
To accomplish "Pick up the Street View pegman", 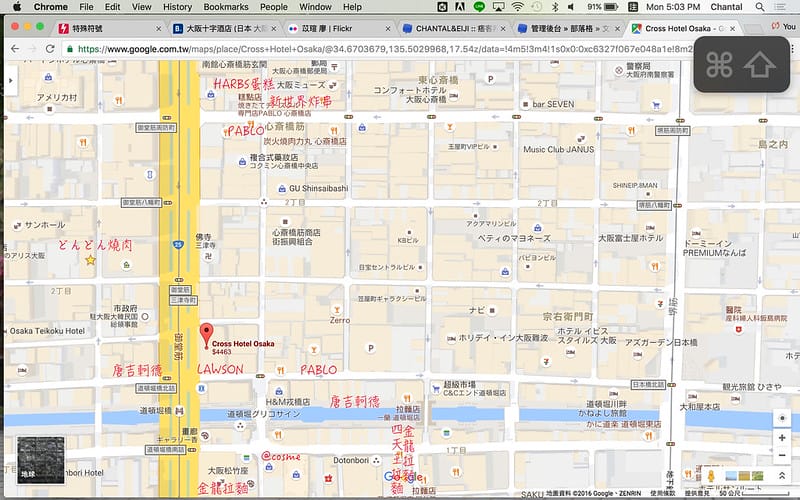I will point(711,476).
